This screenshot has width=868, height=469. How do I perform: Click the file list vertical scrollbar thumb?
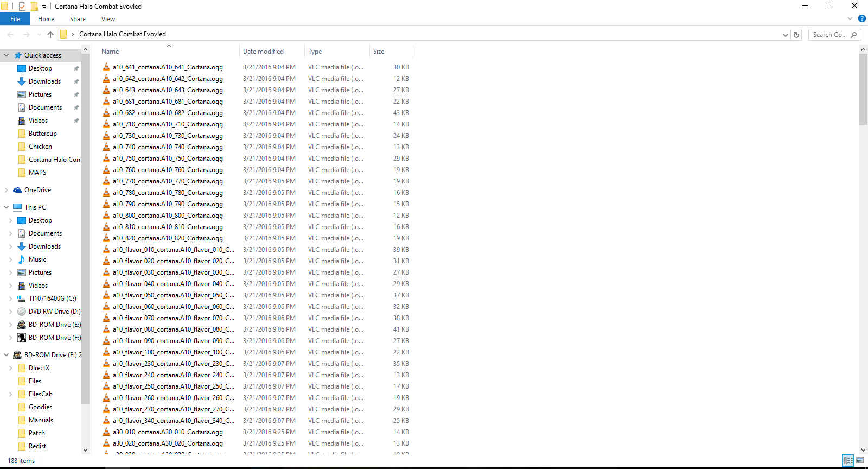(x=863, y=90)
